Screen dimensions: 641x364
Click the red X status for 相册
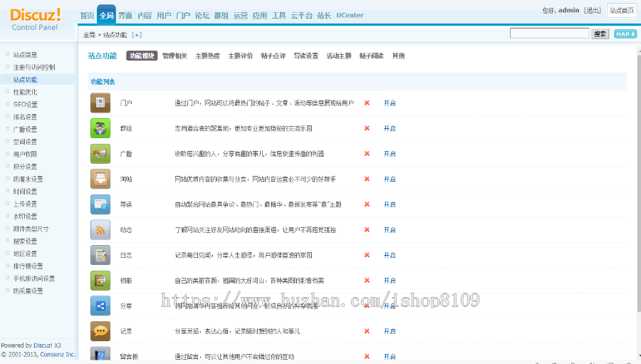coord(367,281)
